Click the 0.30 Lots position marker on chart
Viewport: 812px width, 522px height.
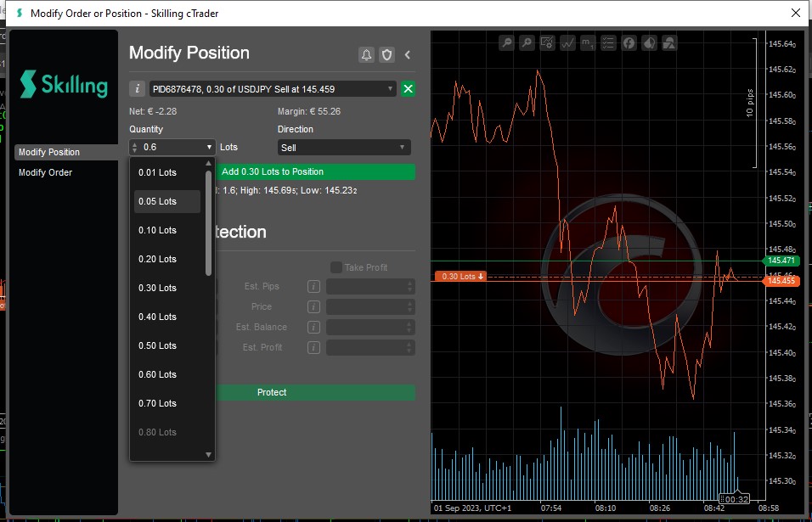pos(461,277)
